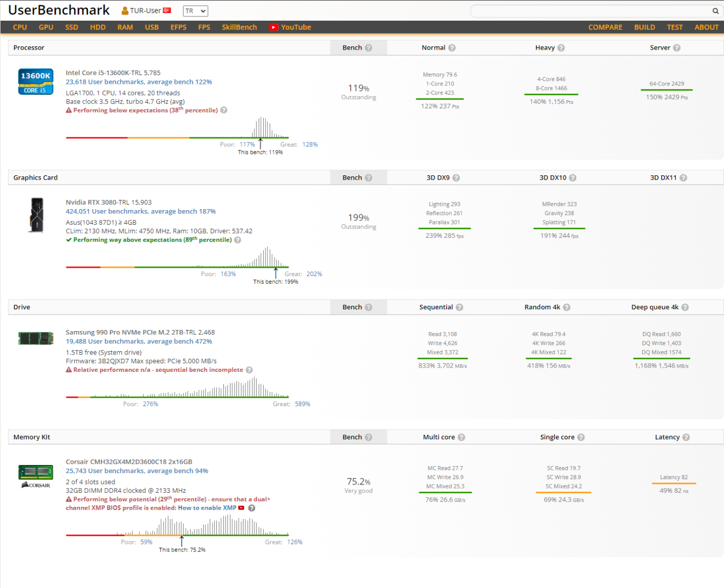This screenshot has height=588, width=724.
Task: Click the help icon next to Multi core
Action: (x=461, y=437)
